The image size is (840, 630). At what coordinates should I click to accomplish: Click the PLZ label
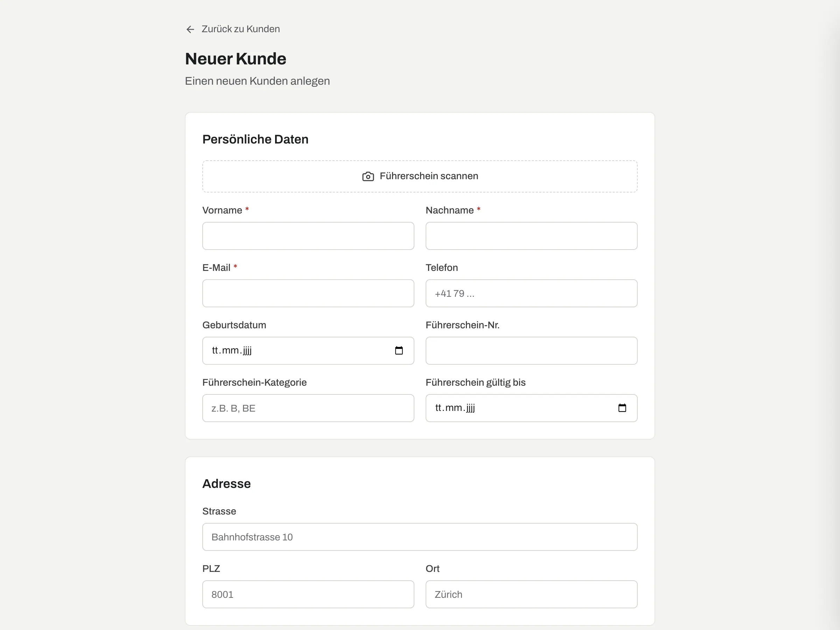pos(211,569)
